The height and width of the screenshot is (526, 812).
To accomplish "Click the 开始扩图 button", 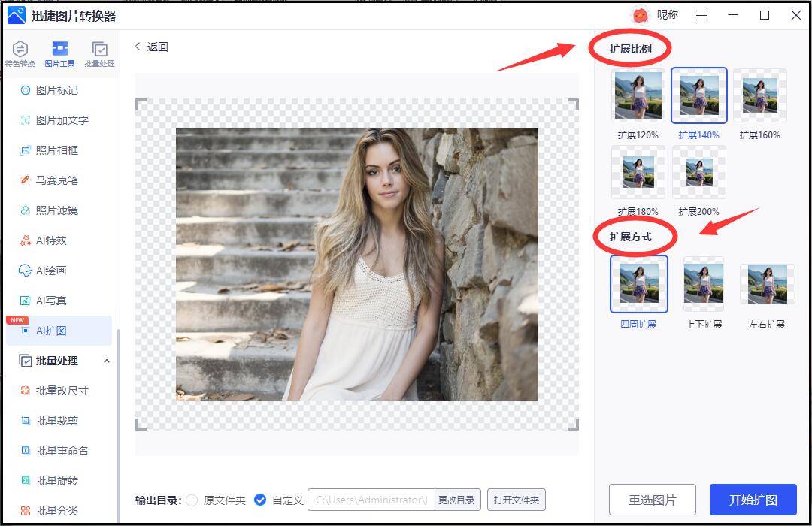I will [x=753, y=500].
